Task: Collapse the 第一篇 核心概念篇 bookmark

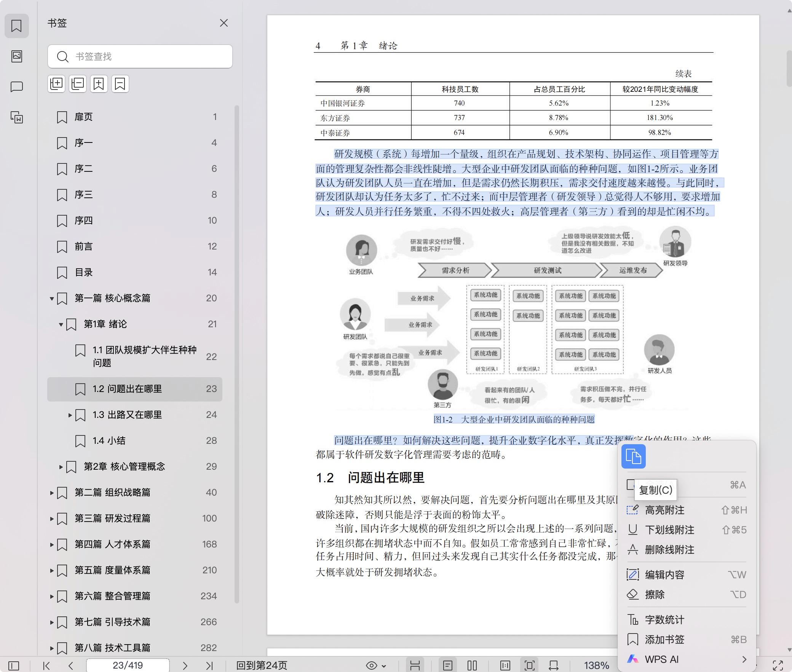Action: pyautogui.click(x=52, y=298)
